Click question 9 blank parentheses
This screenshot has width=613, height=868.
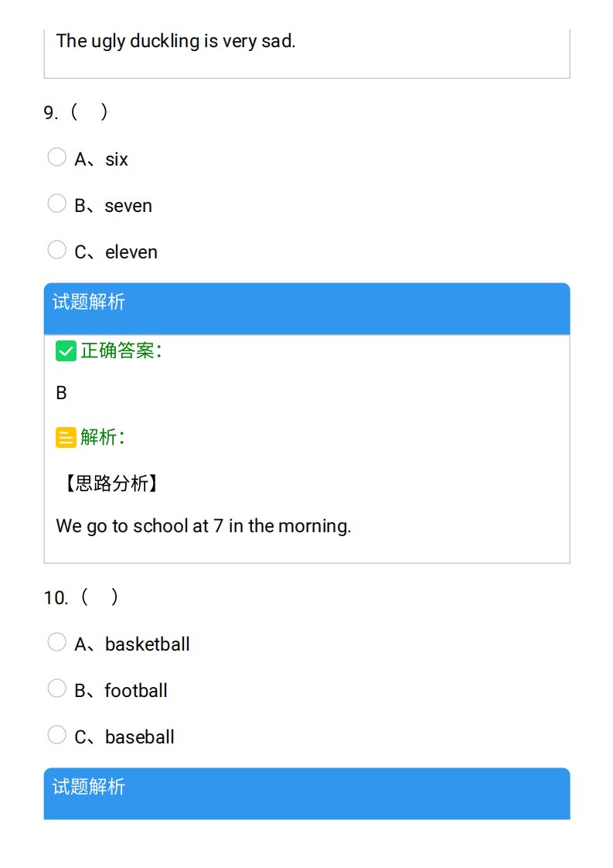89,112
